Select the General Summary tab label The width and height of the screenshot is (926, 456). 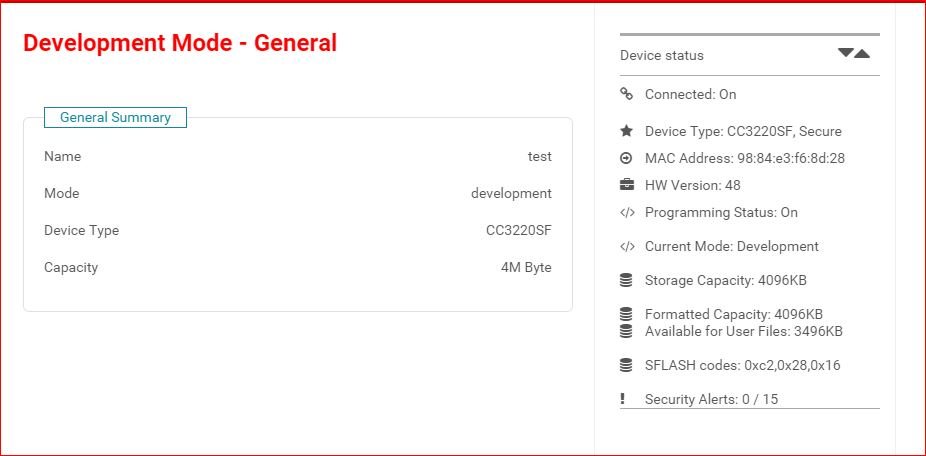115,117
